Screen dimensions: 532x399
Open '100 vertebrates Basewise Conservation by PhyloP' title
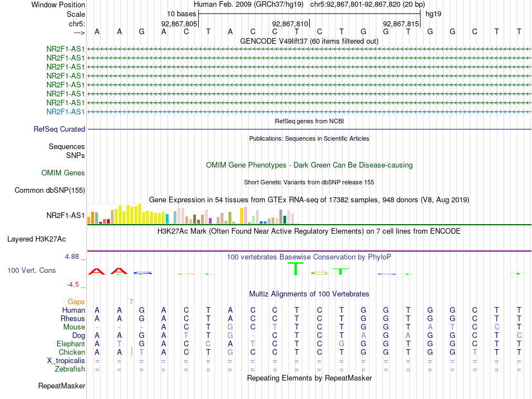309,257
